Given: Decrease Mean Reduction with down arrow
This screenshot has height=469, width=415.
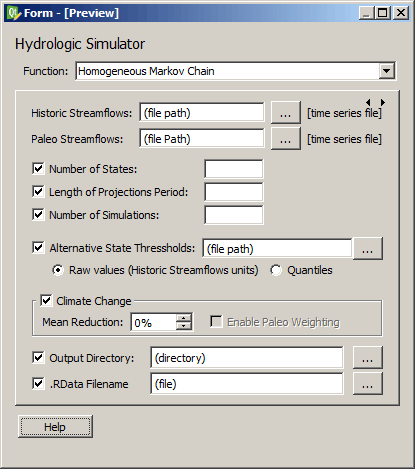Looking at the screenshot, I should point(184,326).
